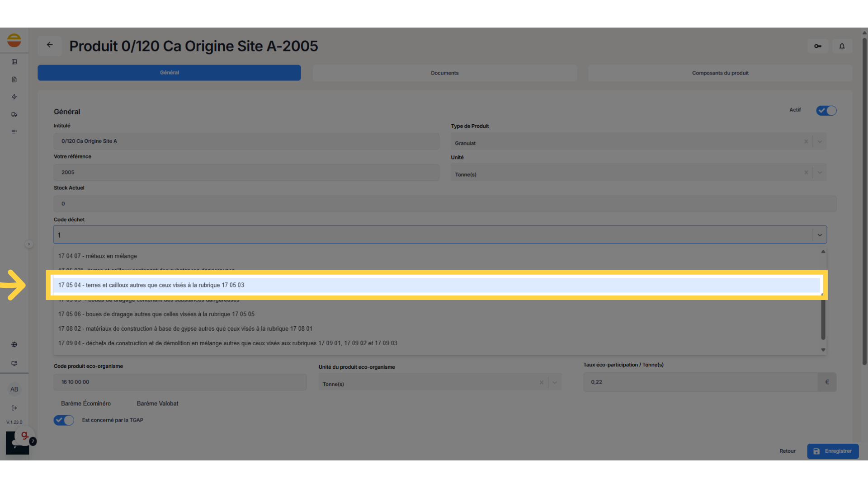Click the logout icon in sidebar

coord(14,408)
